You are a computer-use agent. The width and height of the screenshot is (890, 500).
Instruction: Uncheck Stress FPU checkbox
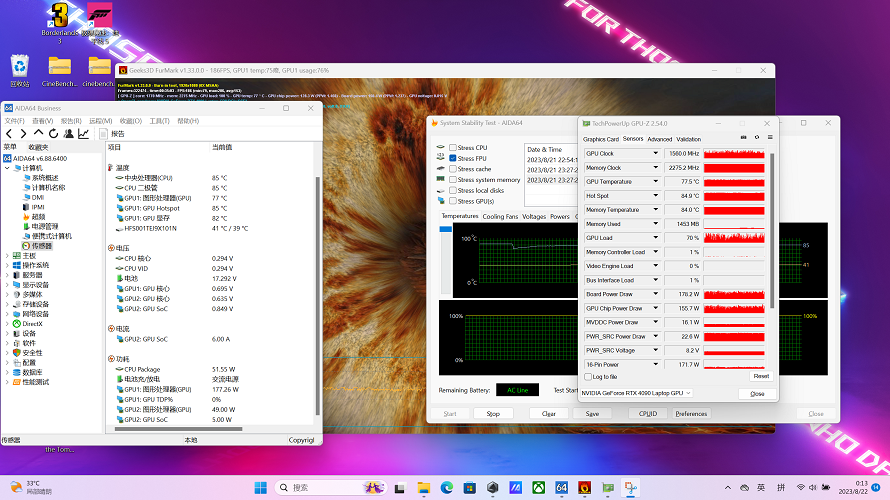pos(453,158)
